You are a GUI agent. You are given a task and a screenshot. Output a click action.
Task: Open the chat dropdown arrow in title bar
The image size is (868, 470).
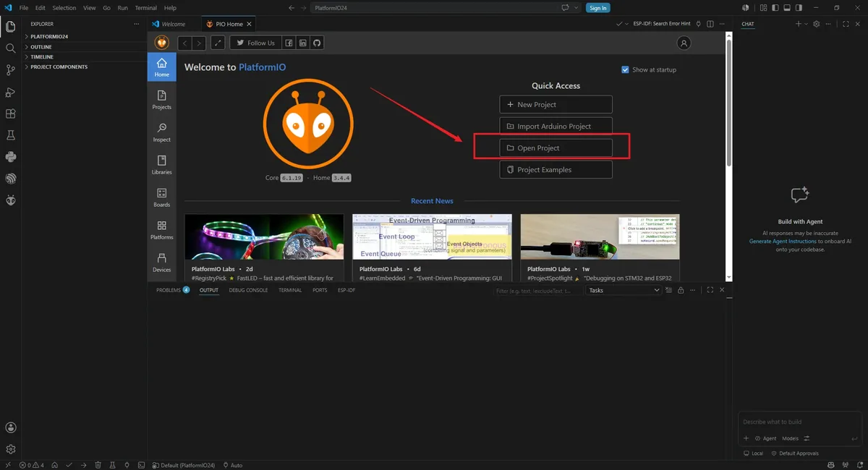576,7
